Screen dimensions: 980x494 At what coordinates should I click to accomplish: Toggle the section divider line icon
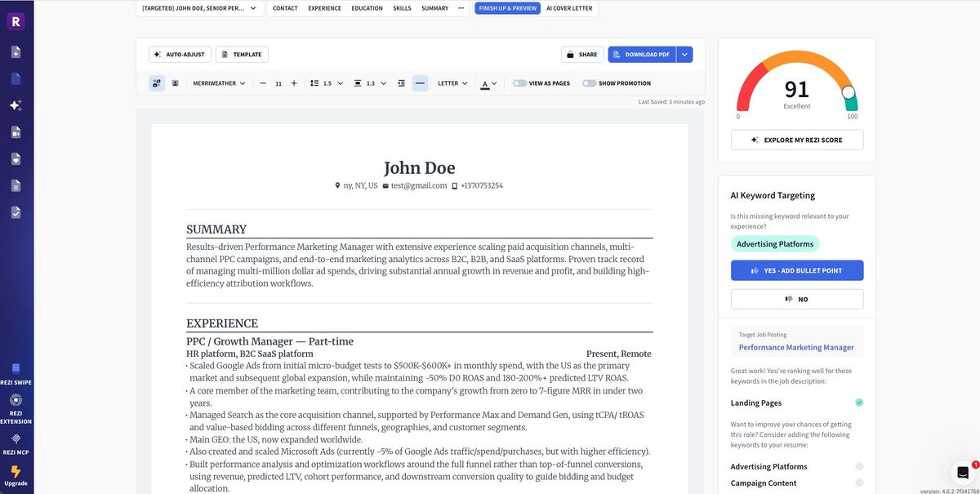[420, 83]
